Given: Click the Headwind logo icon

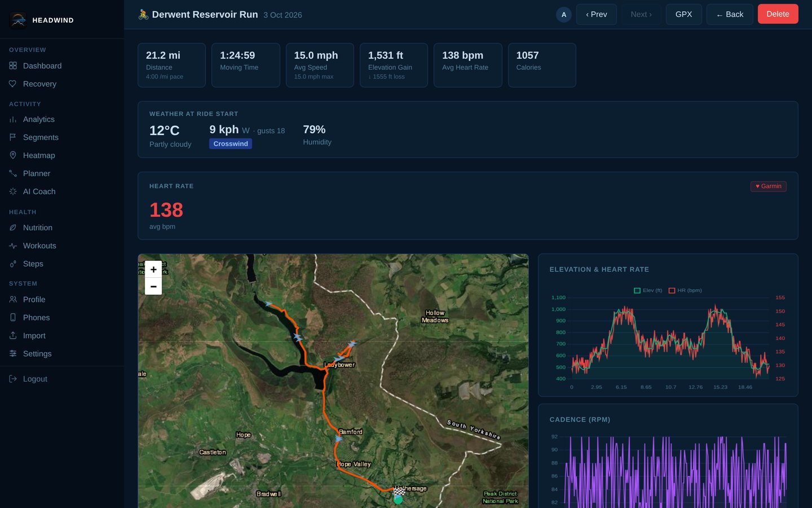Looking at the screenshot, I should point(18,20).
